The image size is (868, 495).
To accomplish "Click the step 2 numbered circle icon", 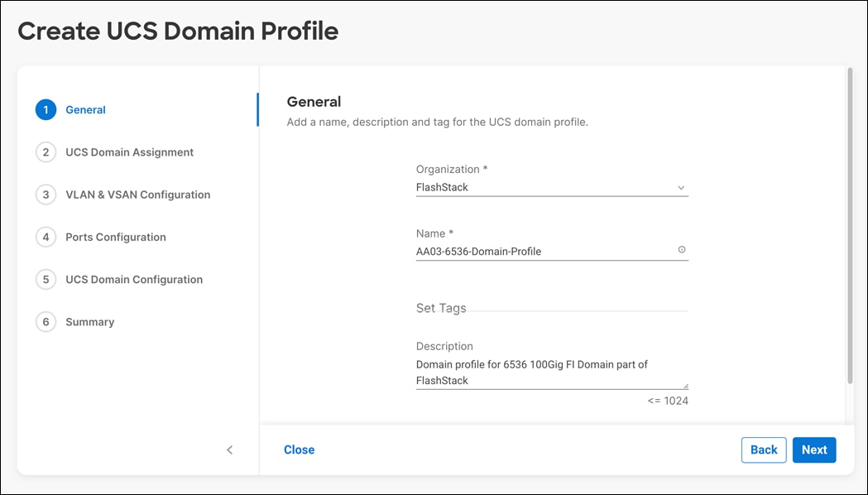I will pyautogui.click(x=46, y=151).
